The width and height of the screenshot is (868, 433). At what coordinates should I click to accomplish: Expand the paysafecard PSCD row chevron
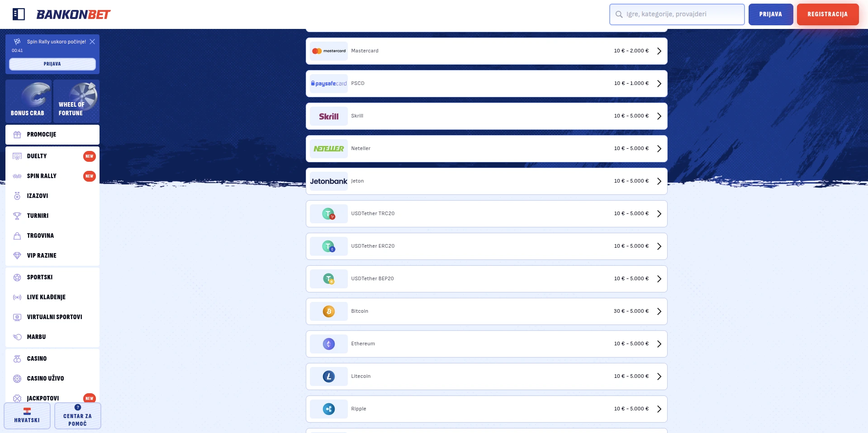click(x=659, y=84)
